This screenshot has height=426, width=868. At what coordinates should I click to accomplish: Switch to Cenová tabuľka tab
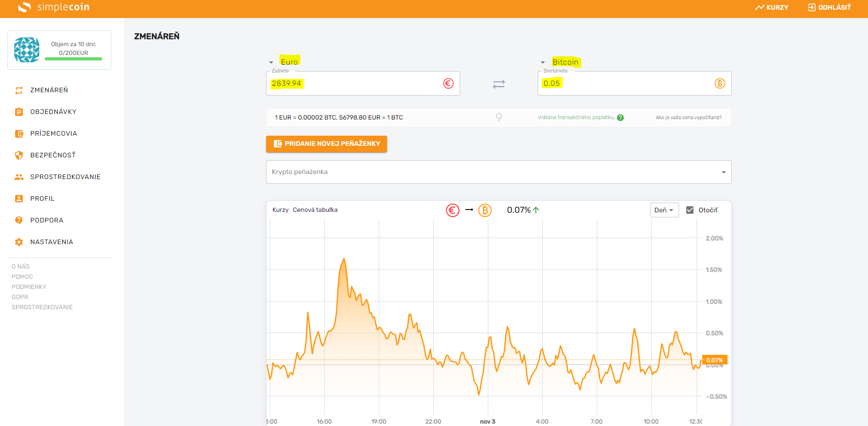pyautogui.click(x=315, y=210)
